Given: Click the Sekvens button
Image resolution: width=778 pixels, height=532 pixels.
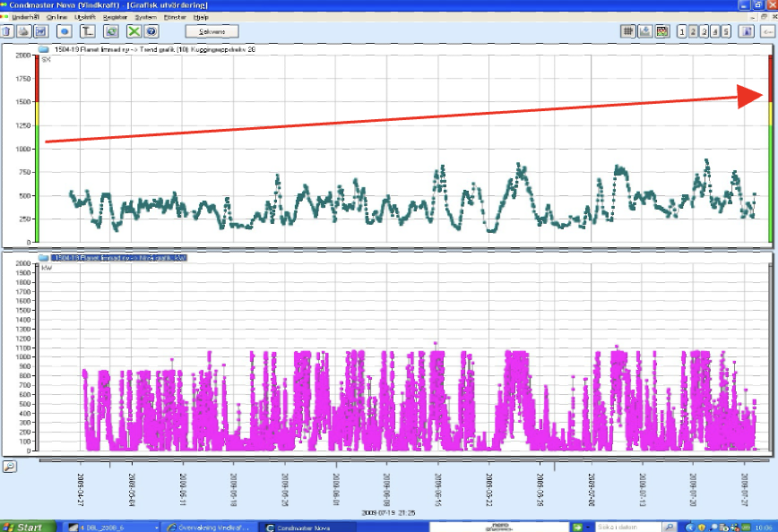Looking at the screenshot, I should pos(212,31).
